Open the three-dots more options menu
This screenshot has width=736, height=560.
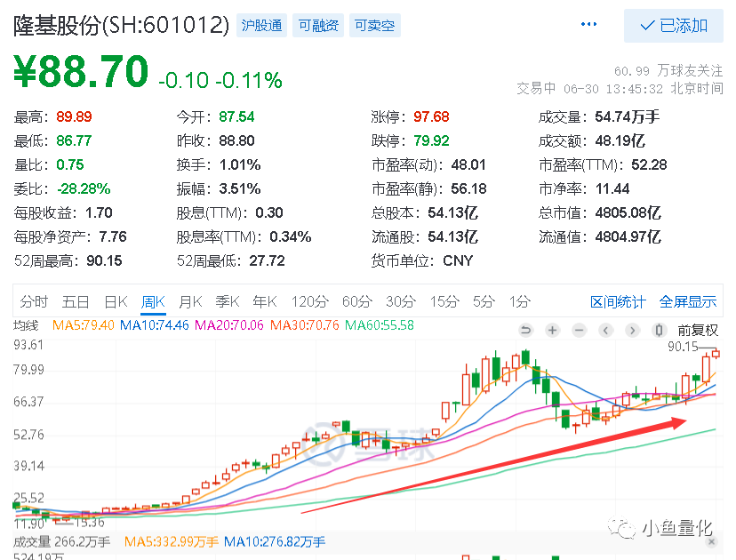588,24
